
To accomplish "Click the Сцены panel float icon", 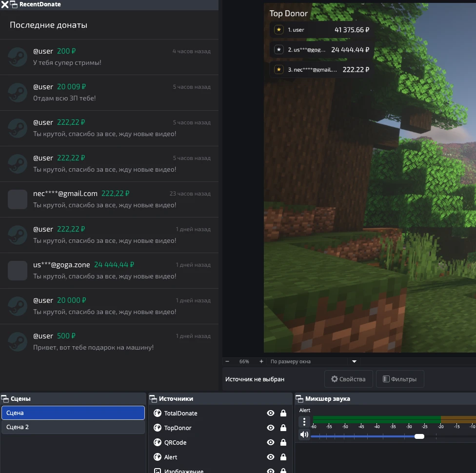I will pos(5,399).
